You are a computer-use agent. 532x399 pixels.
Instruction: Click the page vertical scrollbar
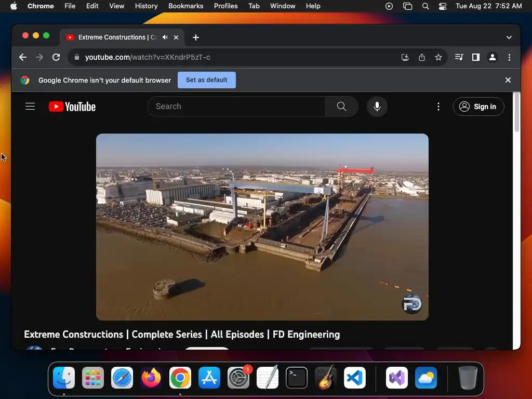click(517, 113)
